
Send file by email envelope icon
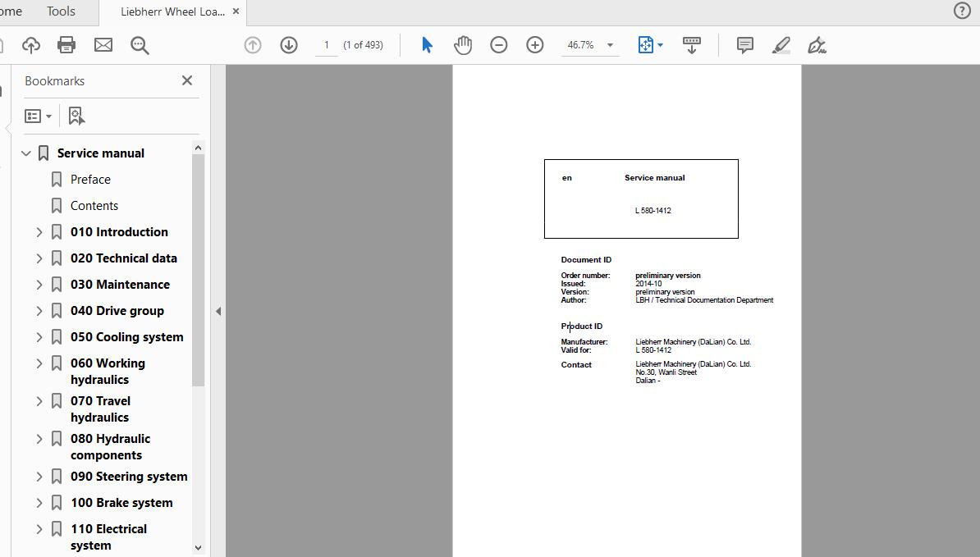(103, 45)
